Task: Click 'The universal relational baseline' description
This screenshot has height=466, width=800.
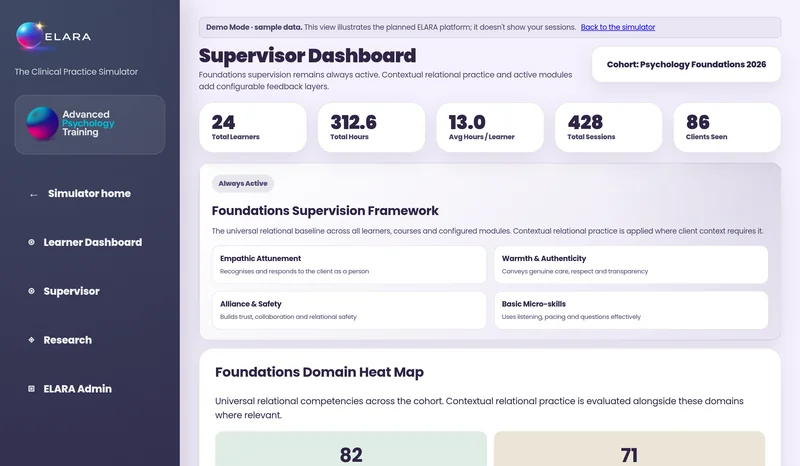Action: pos(488,231)
